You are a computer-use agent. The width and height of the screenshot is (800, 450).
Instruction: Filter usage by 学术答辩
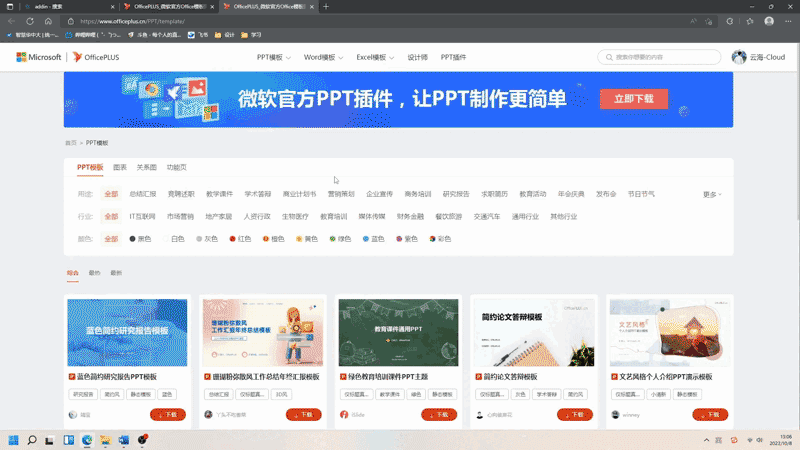click(258, 194)
